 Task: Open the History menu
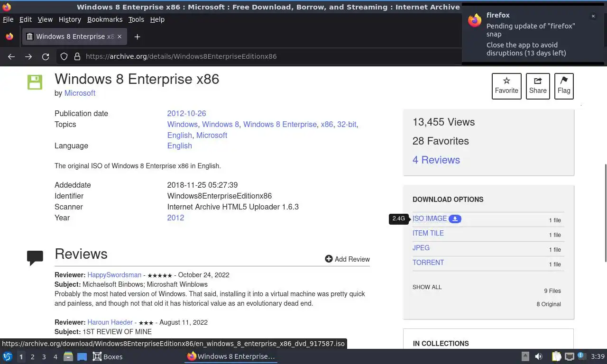tap(70, 19)
